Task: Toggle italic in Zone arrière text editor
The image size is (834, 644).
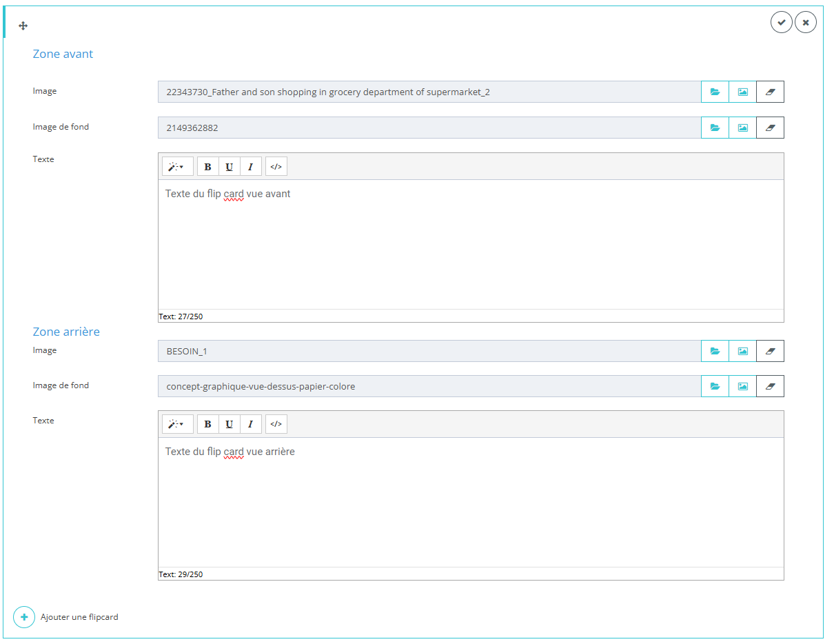Action: pos(250,424)
